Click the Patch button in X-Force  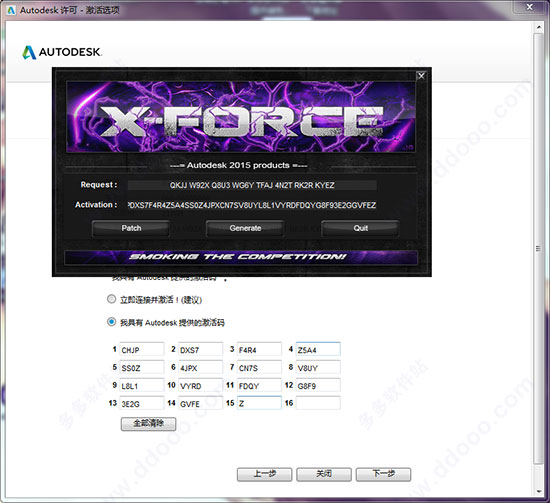point(131,228)
